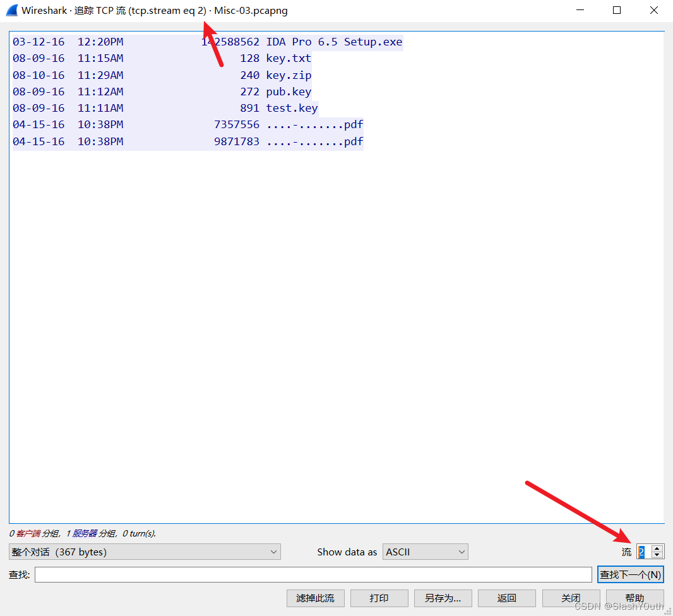Click the 查找下一个(N) button

(x=631, y=575)
